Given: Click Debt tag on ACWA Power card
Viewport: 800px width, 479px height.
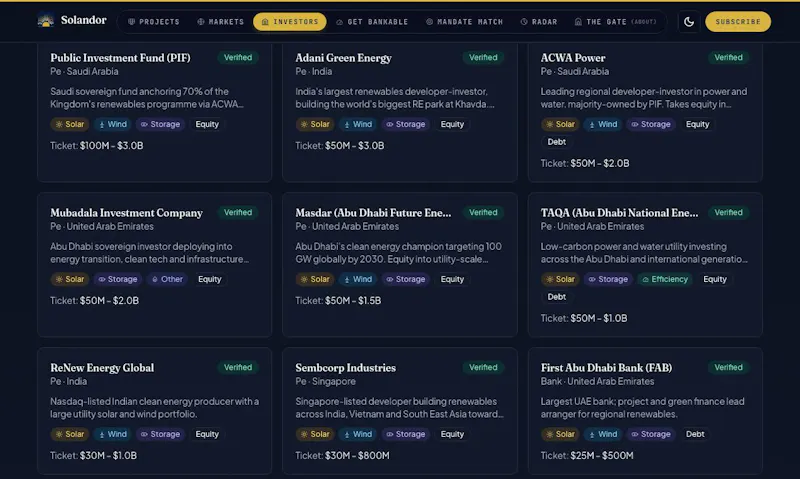Looking at the screenshot, I should tap(557, 142).
